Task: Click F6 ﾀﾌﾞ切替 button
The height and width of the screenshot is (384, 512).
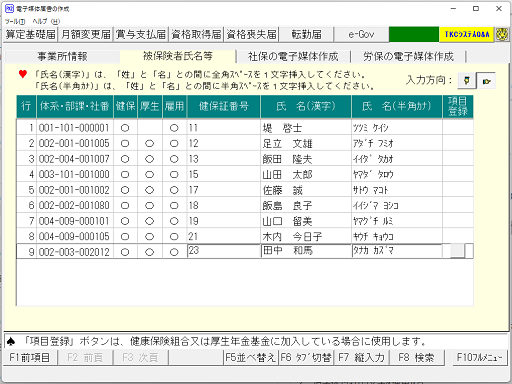Action: pyautogui.click(x=306, y=358)
